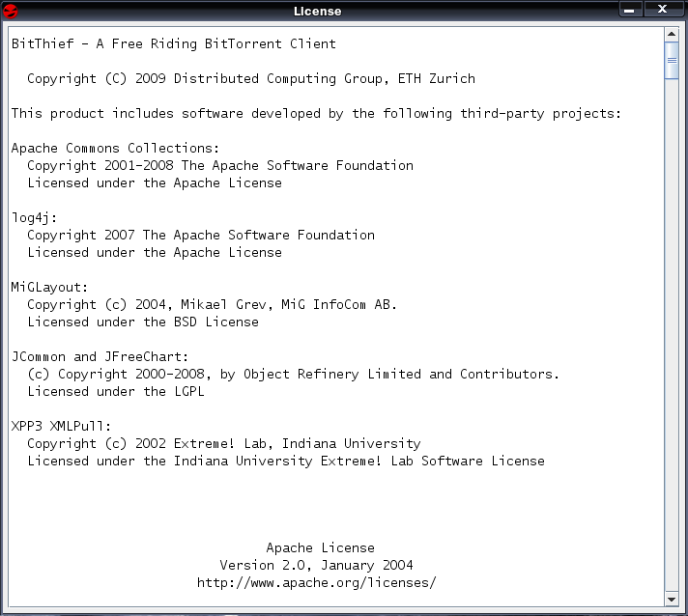Viewport: 688px width, 616px height.
Task: Click "Licensed under the LGPL" line
Action: (x=116, y=392)
